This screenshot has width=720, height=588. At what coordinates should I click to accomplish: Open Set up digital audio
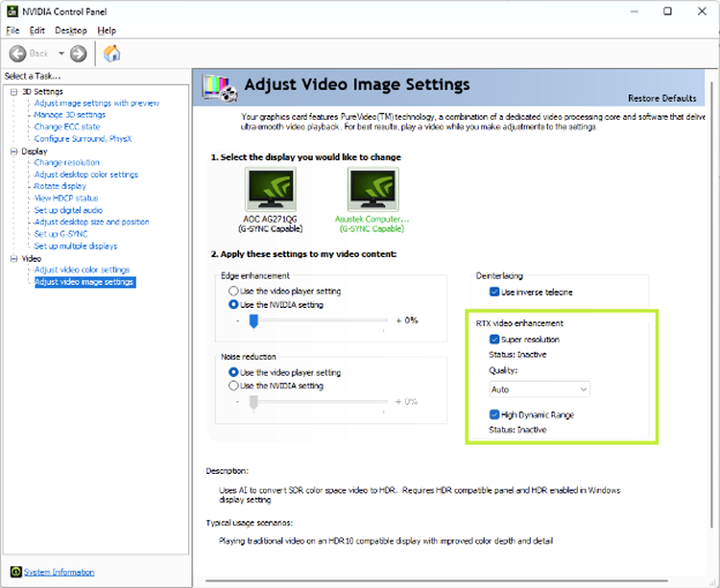pyautogui.click(x=68, y=210)
